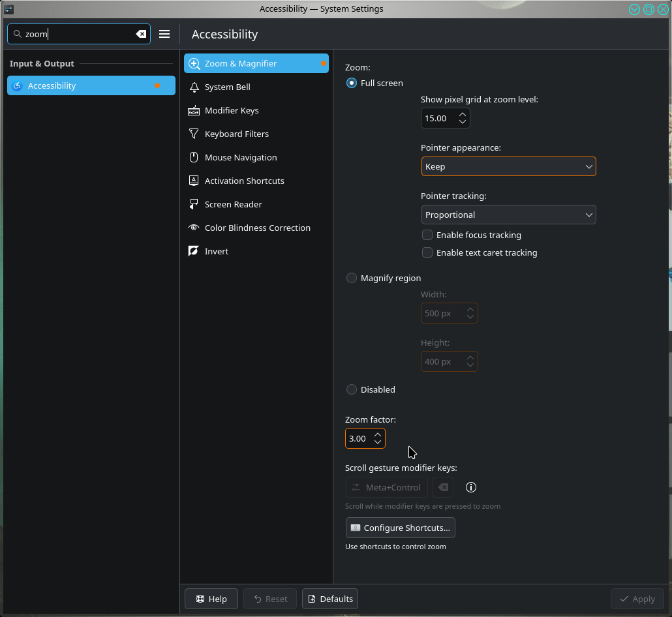The height and width of the screenshot is (617, 672).
Task: Open the Pointer appearance dropdown
Action: [509, 166]
